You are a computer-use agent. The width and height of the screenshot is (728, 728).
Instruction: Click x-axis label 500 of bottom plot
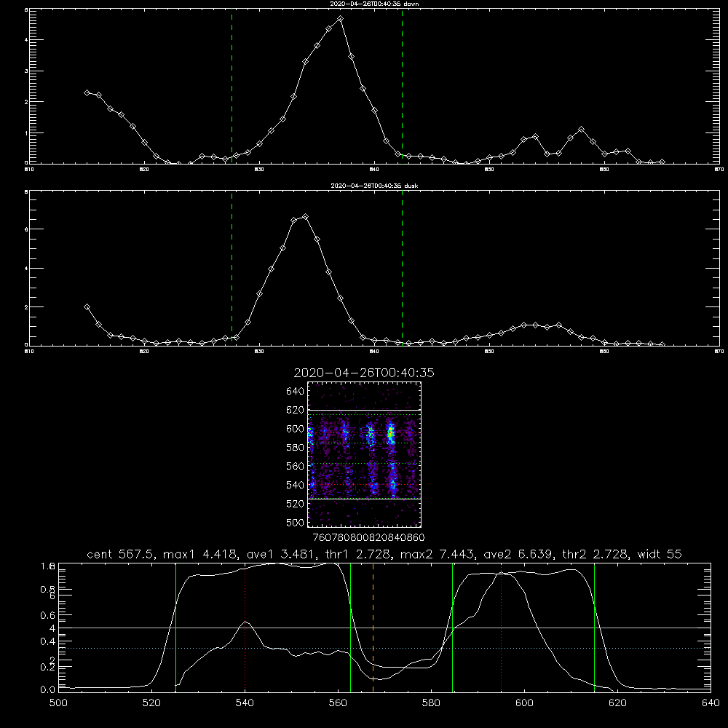(x=58, y=703)
